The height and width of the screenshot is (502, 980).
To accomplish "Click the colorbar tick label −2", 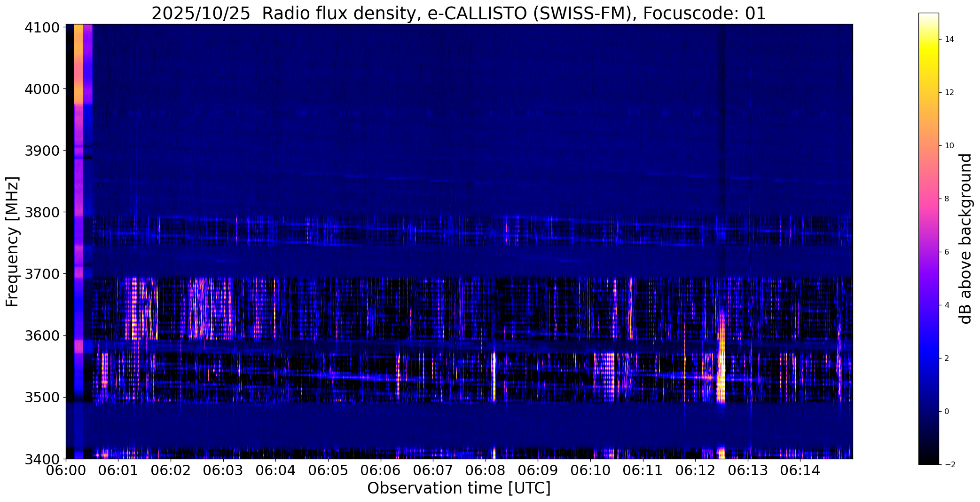I will point(949,465).
